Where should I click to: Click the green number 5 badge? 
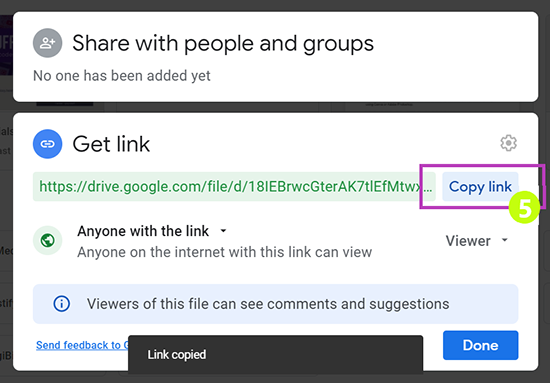coord(524,208)
